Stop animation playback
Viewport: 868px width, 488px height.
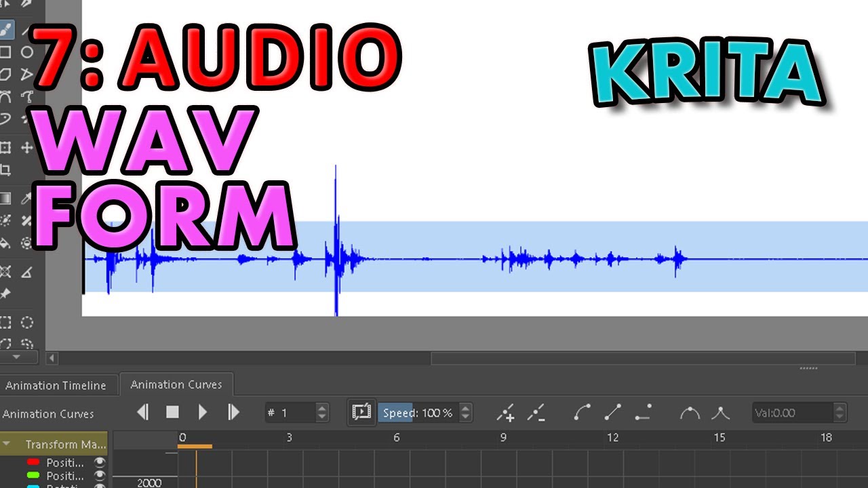point(172,412)
